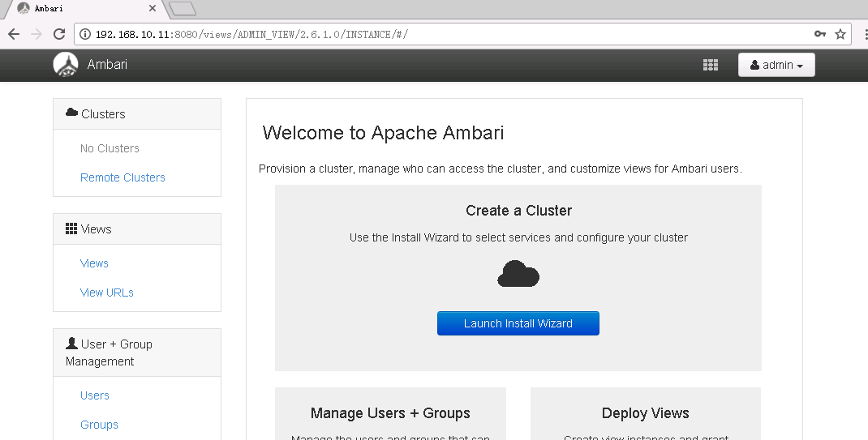Image resolution: width=868 pixels, height=440 pixels.
Task: Open the views grid icon in header
Action: click(x=711, y=65)
